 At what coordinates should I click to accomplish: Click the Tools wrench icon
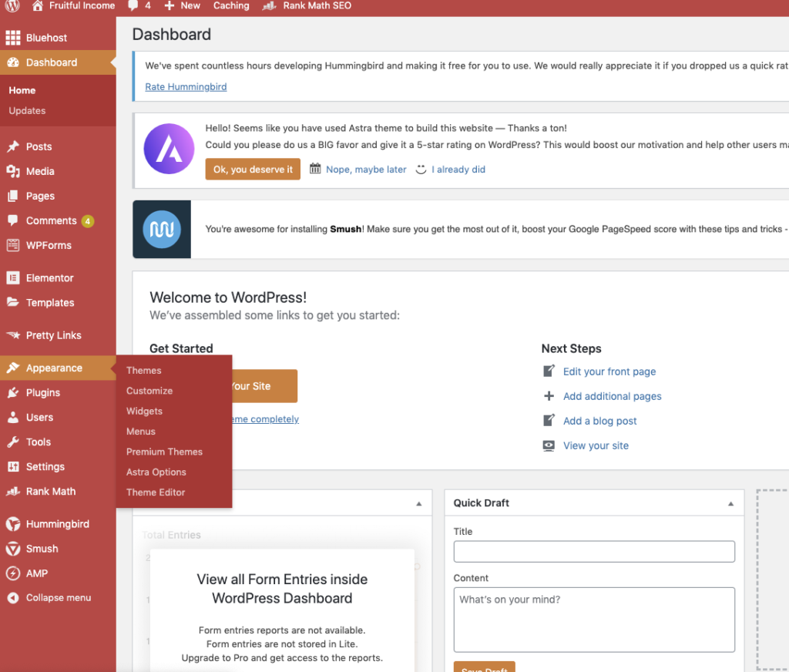pos(13,442)
